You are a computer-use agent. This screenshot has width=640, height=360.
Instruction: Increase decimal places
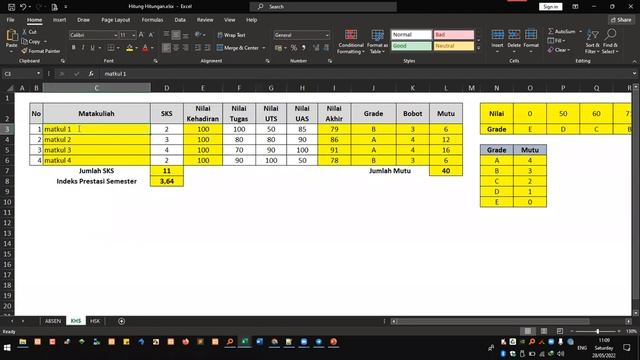click(x=316, y=48)
